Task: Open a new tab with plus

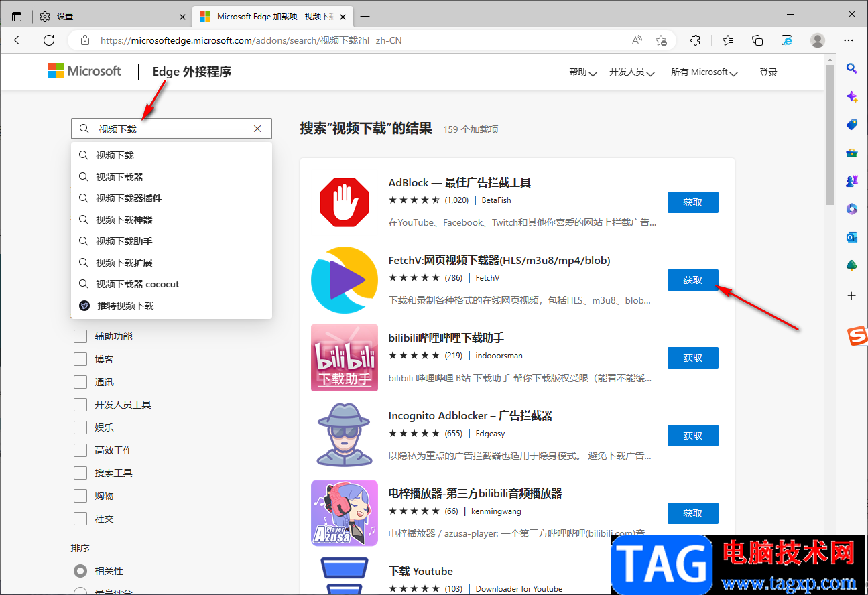Action: point(365,16)
